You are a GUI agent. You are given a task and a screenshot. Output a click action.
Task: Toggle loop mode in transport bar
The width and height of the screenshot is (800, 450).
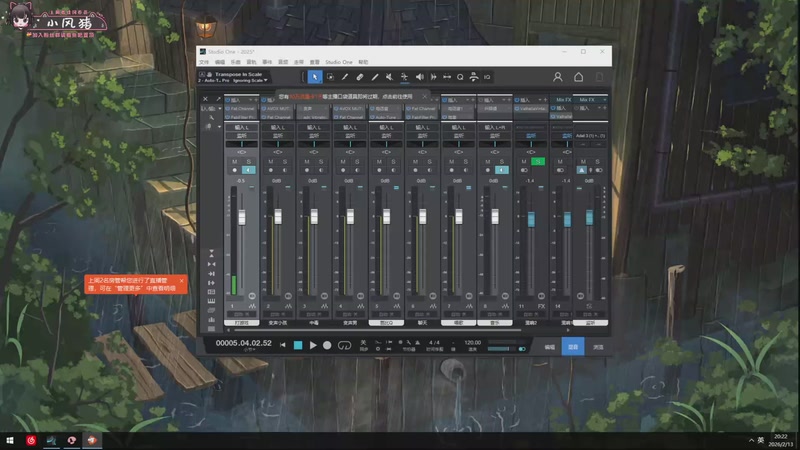(x=344, y=345)
